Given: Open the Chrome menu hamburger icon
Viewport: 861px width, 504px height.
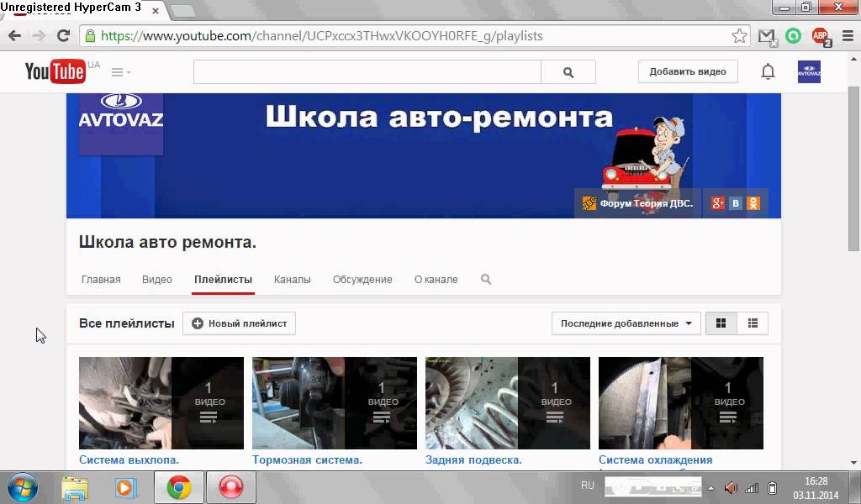Looking at the screenshot, I should 848,36.
